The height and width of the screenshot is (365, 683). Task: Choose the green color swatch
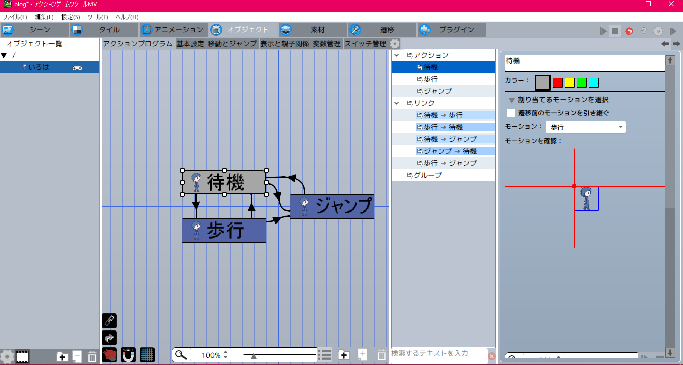[582, 82]
